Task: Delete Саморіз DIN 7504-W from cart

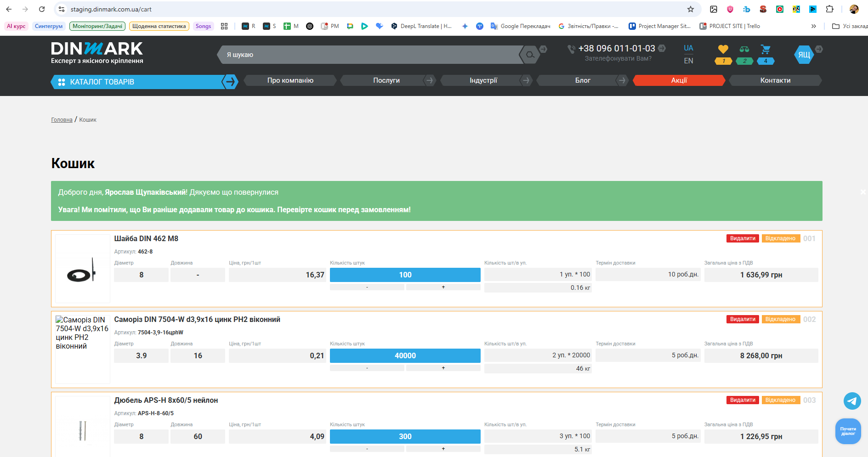Action: click(743, 319)
